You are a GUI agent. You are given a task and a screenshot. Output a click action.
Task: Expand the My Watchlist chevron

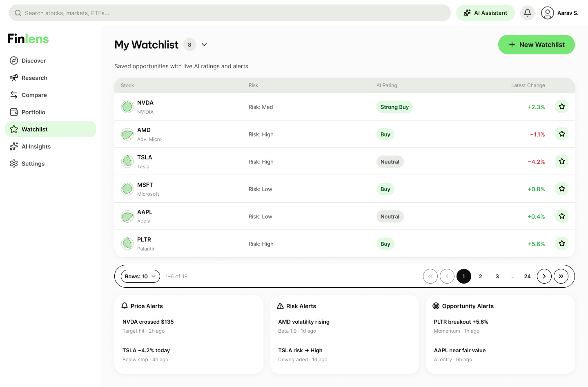204,45
